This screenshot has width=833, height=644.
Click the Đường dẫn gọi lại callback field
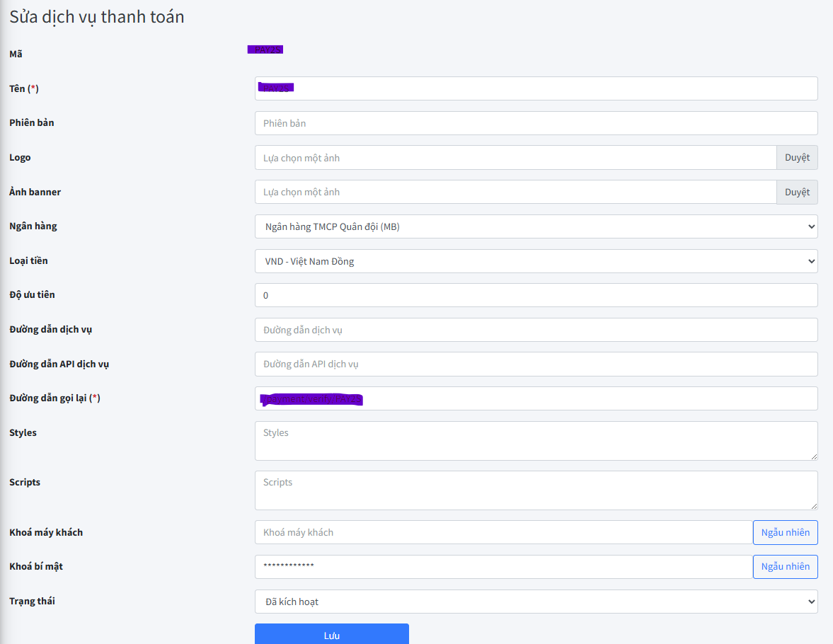point(536,398)
